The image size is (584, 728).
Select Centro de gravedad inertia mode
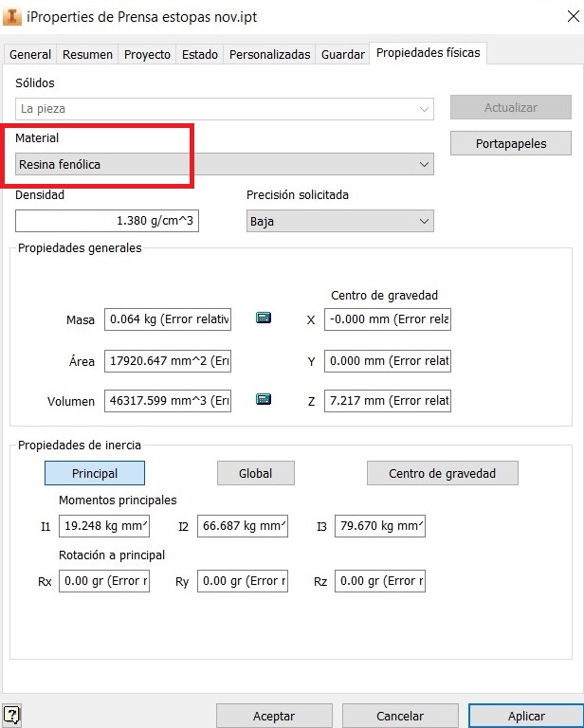[443, 473]
